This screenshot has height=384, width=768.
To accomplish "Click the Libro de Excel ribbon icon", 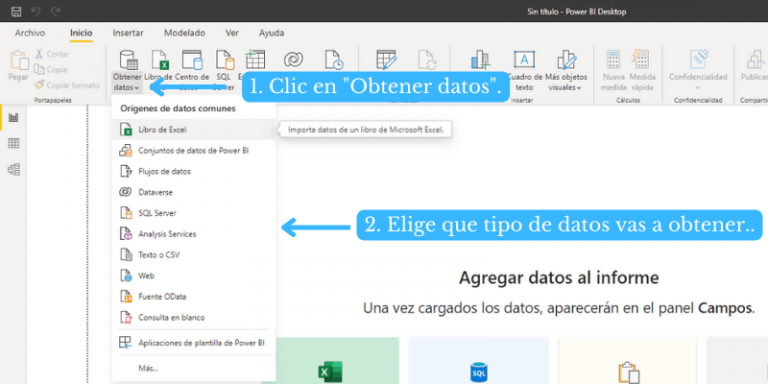I will [x=160, y=60].
